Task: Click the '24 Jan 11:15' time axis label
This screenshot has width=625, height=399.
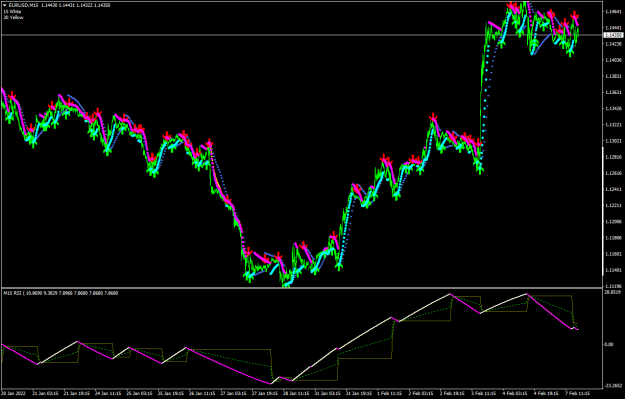Action: click(x=108, y=393)
